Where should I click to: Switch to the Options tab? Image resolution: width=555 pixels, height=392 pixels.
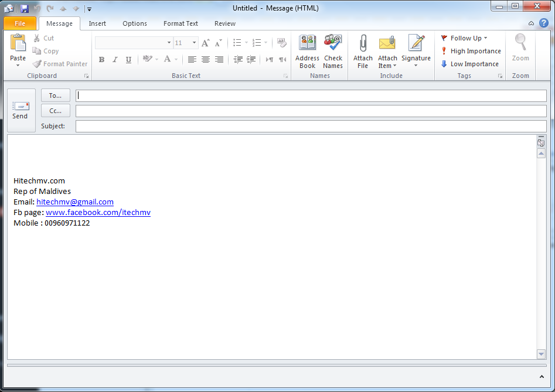pyautogui.click(x=135, y=23)
